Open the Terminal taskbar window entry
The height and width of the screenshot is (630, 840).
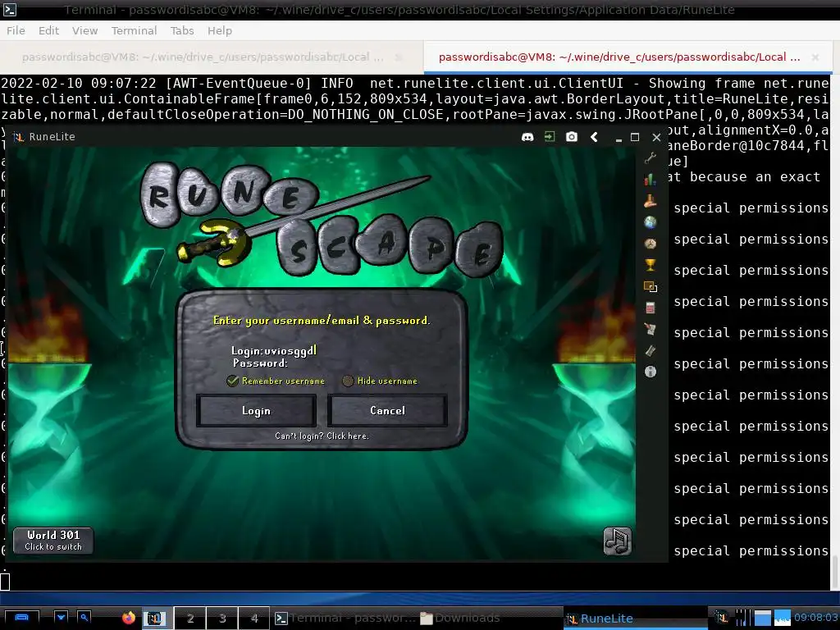345,619
